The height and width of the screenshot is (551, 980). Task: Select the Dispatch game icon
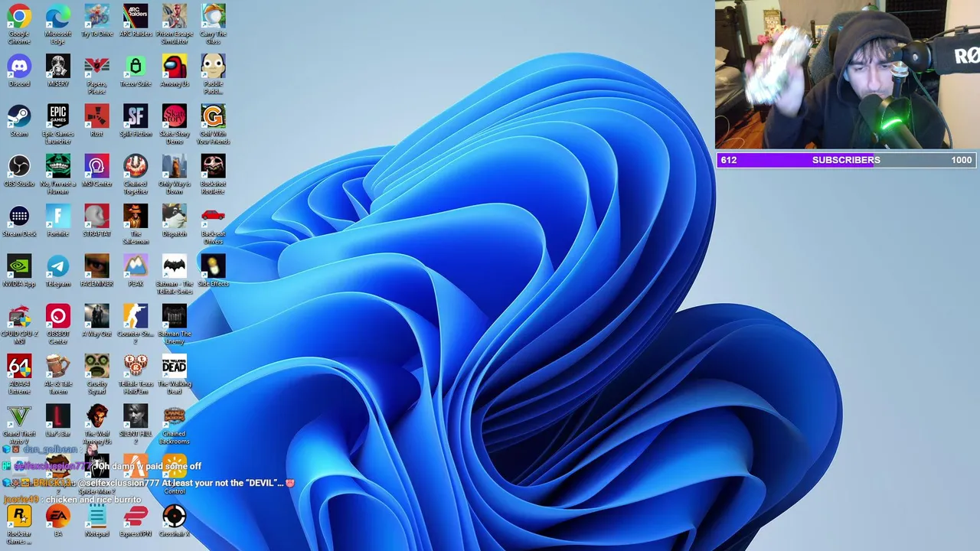pyautogui.click(x=175, y=221)
